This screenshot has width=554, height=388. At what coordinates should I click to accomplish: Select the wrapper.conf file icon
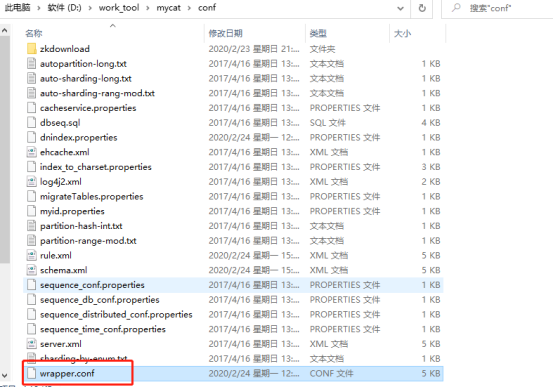coord(31,374)
